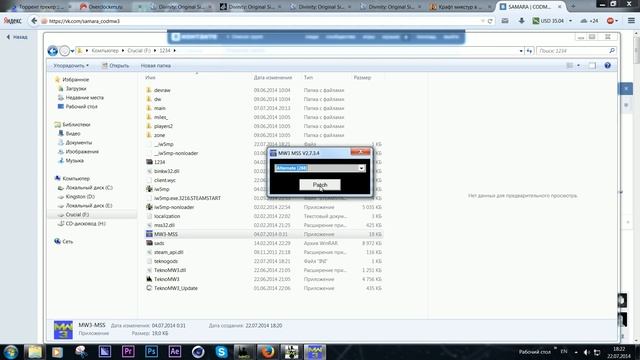Open browser downloads arrow icon
The height and width of the screenshot is (360, 640).
point(521,21)
